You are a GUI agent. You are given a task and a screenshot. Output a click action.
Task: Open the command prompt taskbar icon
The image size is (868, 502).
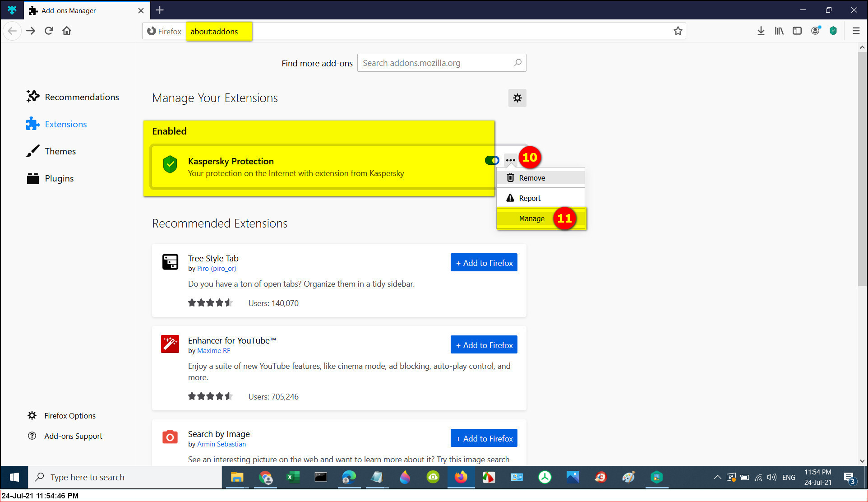tap(321, 477)
